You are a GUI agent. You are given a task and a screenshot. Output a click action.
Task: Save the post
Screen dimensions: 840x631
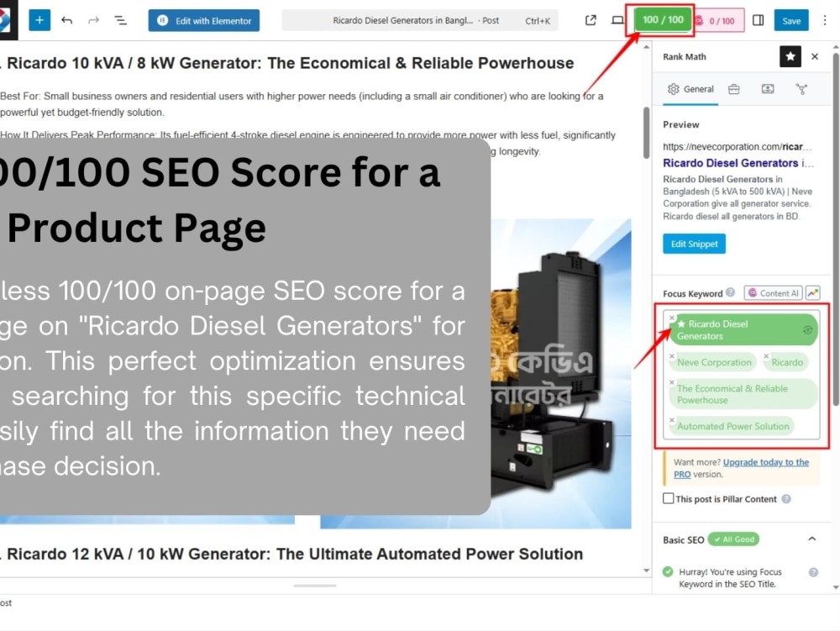tap(791, 20)
